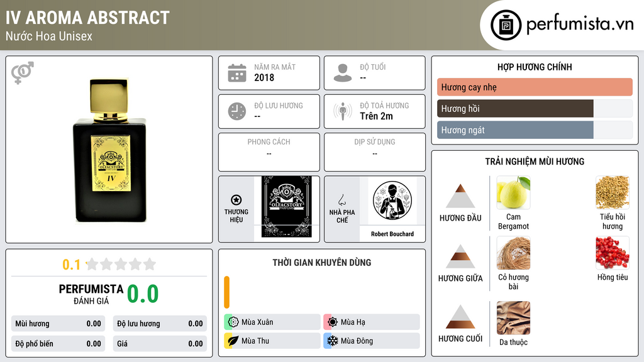Click the flower icon for Mùa Xuân

pos(233,322)
